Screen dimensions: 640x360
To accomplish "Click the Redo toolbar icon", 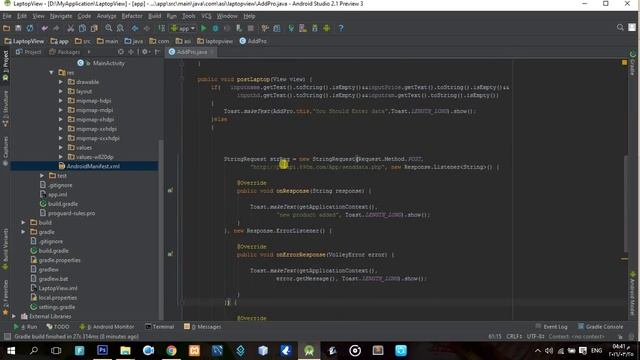I will [56, 28].
